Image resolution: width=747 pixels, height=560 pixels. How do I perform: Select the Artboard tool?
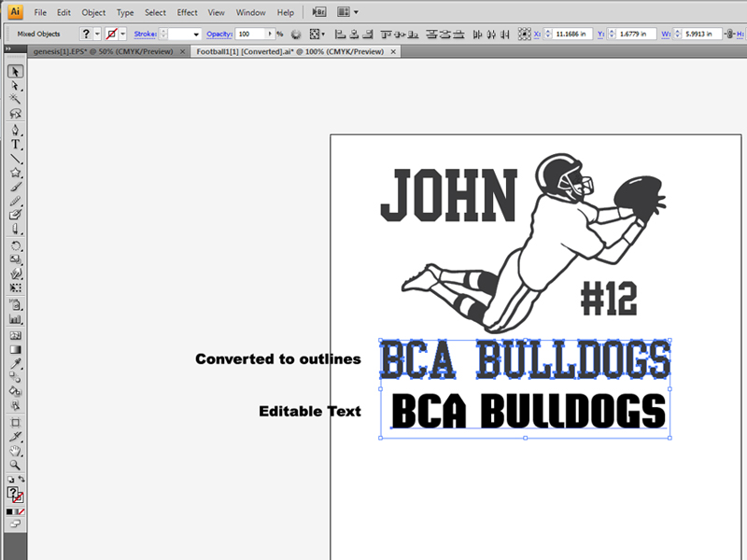[x=15, y=423]
